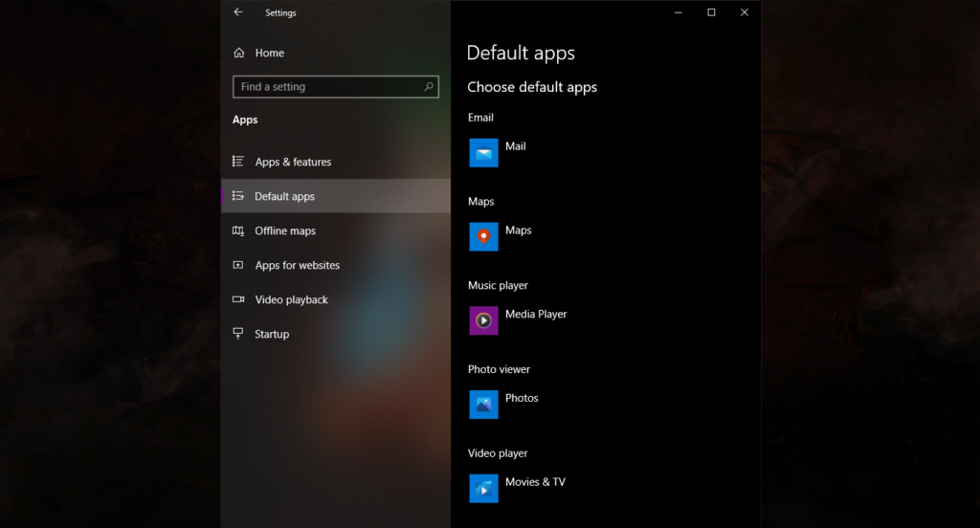Close the Settings window
The height and width of the screenshot is (528, 980).
coord(745,12)
